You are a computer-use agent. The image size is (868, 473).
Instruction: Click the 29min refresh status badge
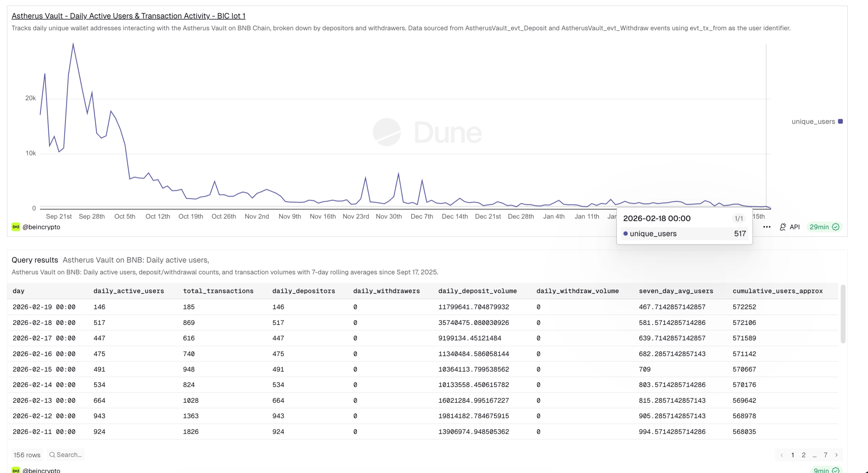824,227
